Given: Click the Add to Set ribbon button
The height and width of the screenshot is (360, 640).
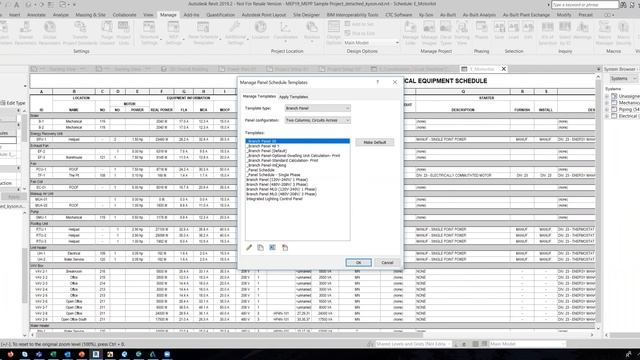Looking at the screenshot, I should click(359, 24).
